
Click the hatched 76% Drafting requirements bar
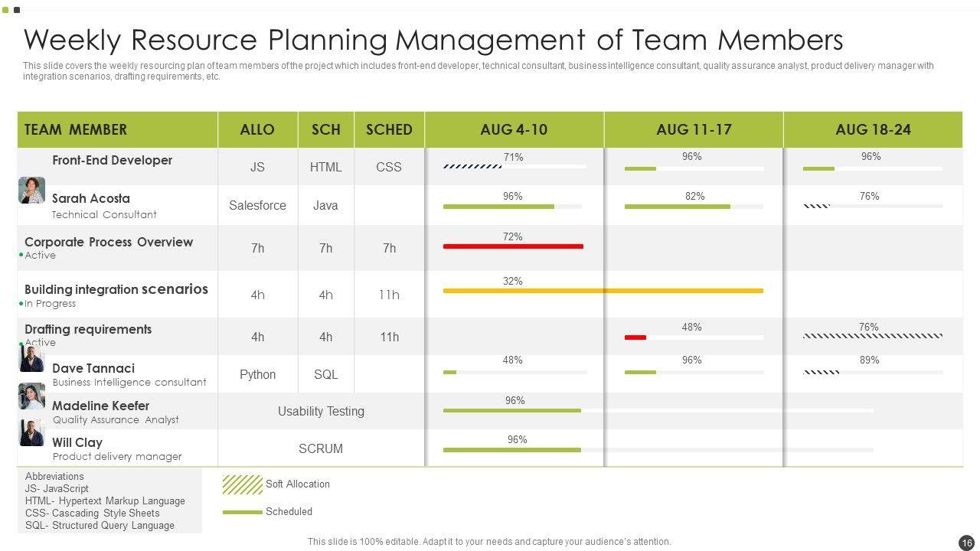tap(872, 336)
